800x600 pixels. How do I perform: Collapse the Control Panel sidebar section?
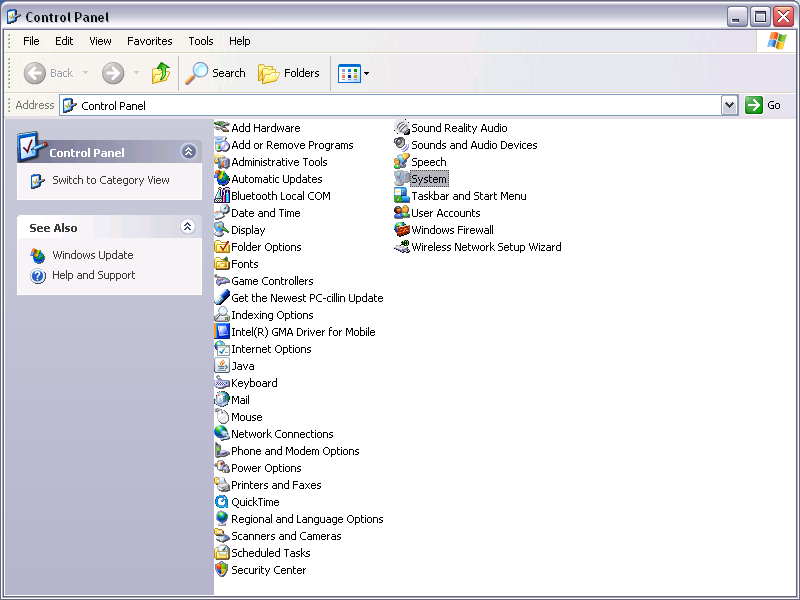point(189,152)
